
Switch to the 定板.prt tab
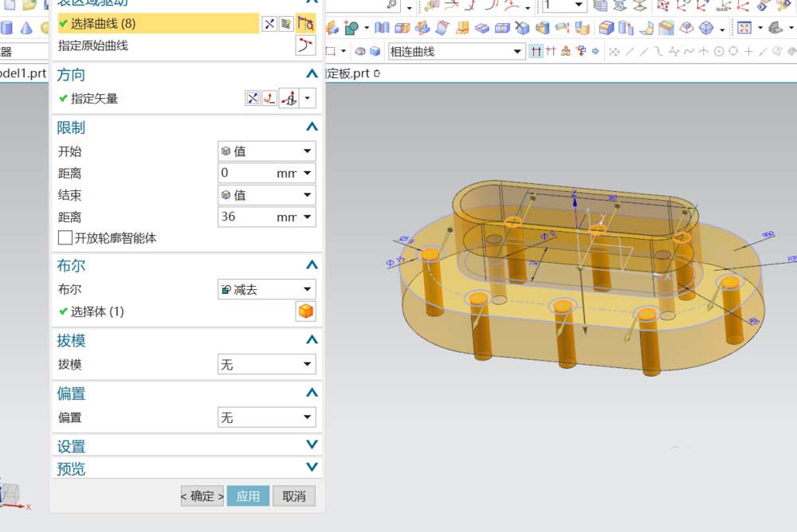(x=351, y=73)
